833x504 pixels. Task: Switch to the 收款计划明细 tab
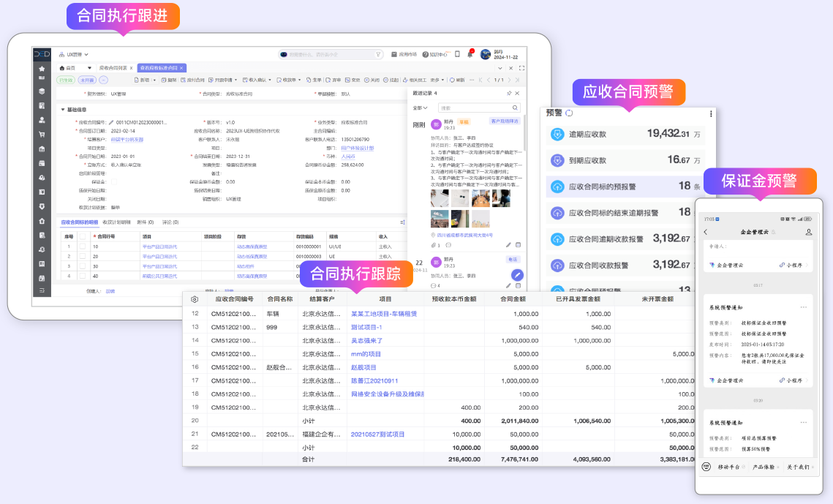pyautogui.click(x=117, y=222)
